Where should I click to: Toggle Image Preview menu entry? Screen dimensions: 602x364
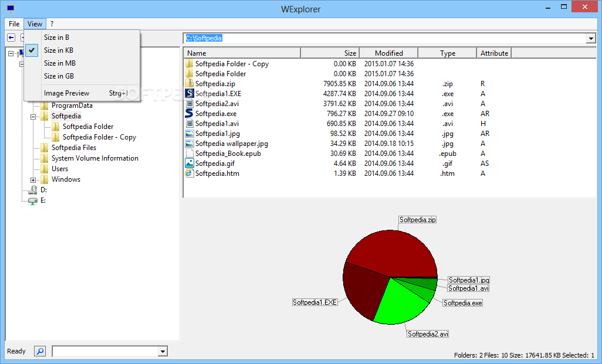[82, 93]
